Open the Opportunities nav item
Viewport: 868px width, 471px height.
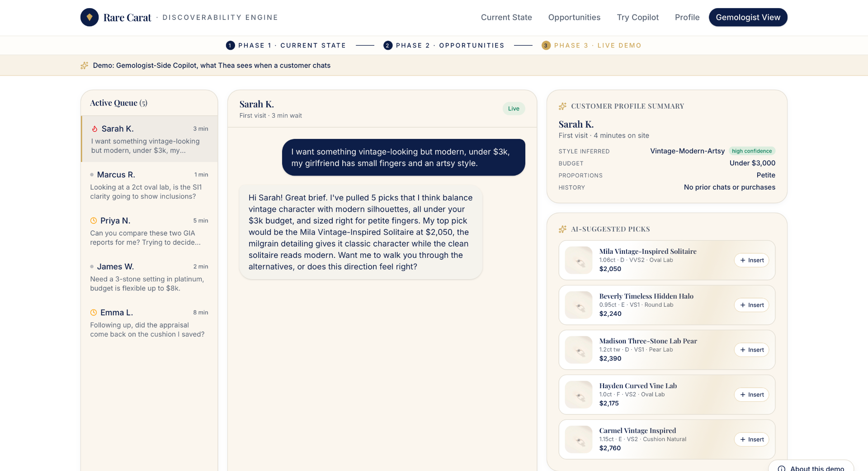574,17
